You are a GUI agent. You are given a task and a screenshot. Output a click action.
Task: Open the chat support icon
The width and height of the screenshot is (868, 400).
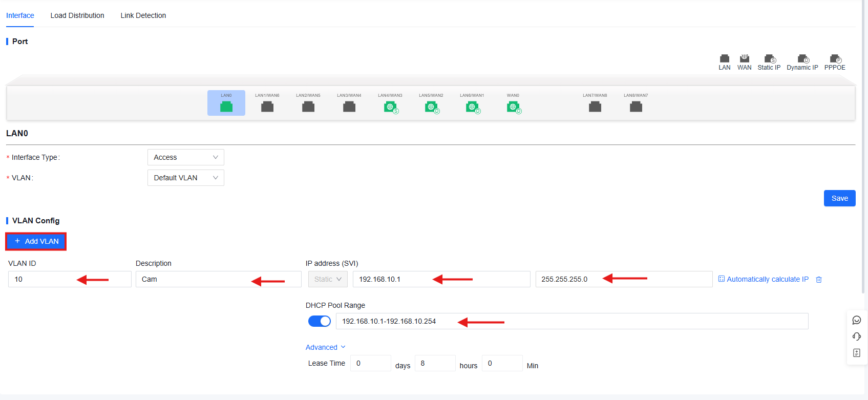click(857, 320)
